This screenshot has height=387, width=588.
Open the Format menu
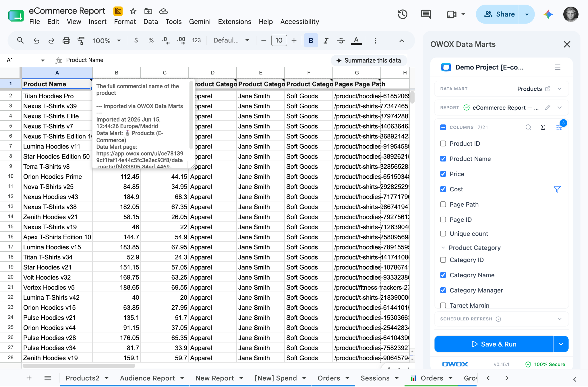[x=125, y=22]
